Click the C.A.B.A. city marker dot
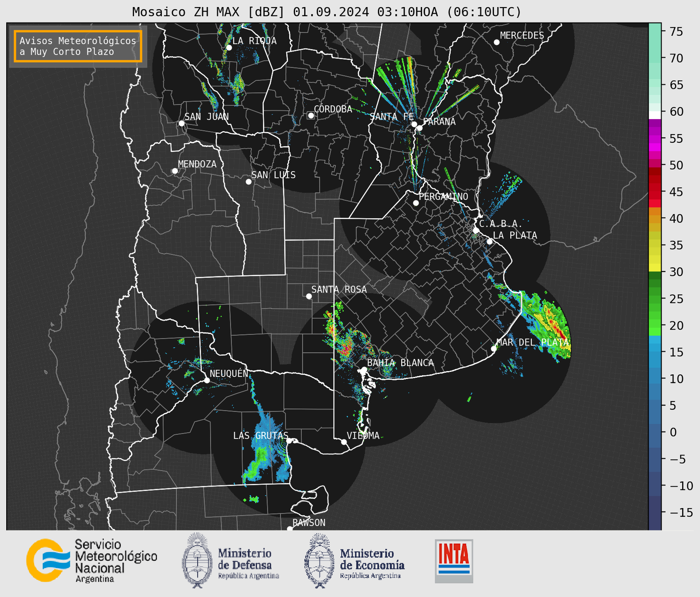 [476, 230]
